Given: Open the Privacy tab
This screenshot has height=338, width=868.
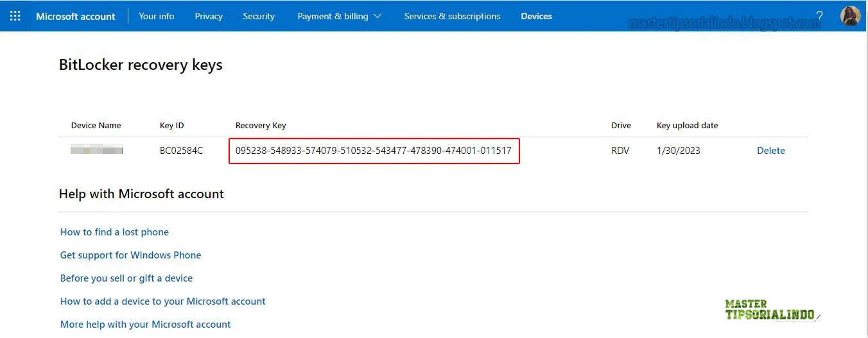Looking at the screenshot, I should click(209, 16).
